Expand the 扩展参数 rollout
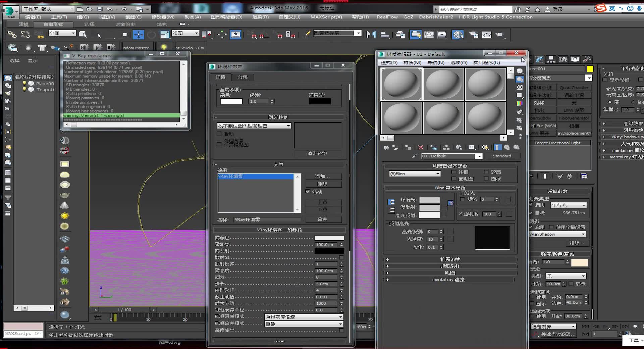This screenshot has width=644, height=349. 450,259
